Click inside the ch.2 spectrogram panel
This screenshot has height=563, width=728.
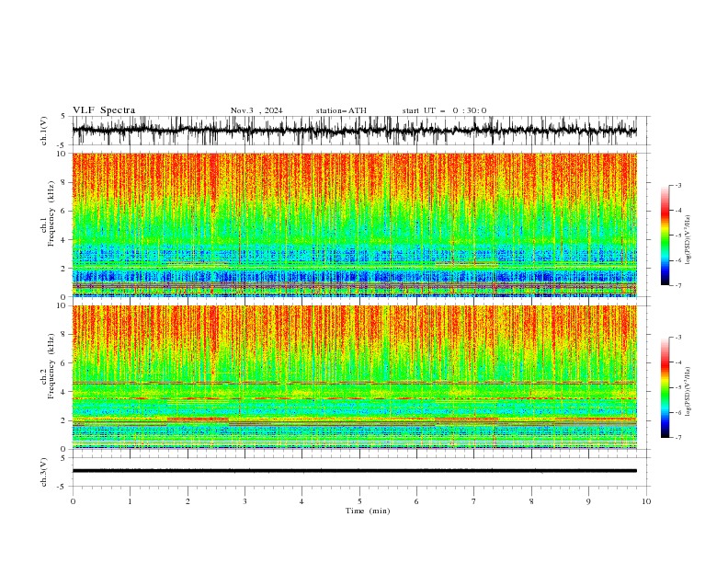[354, 377]
